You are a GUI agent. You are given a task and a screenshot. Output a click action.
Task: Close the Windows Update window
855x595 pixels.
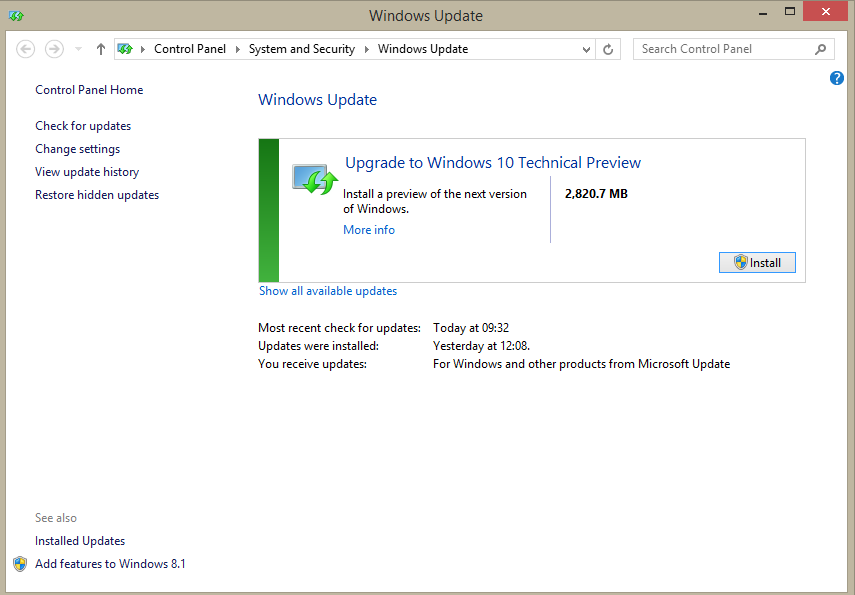tap(826, 11)
